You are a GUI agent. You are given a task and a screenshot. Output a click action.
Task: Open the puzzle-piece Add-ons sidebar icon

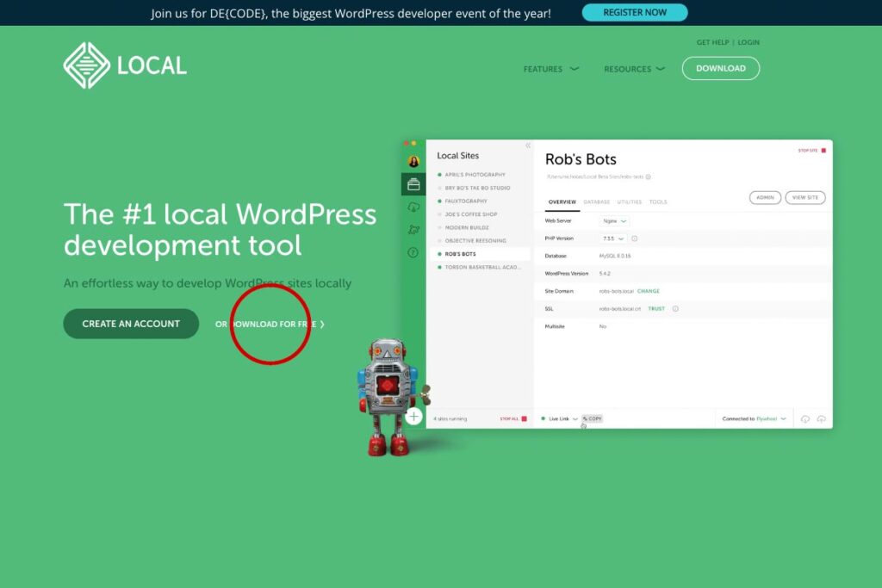(413, 229)
